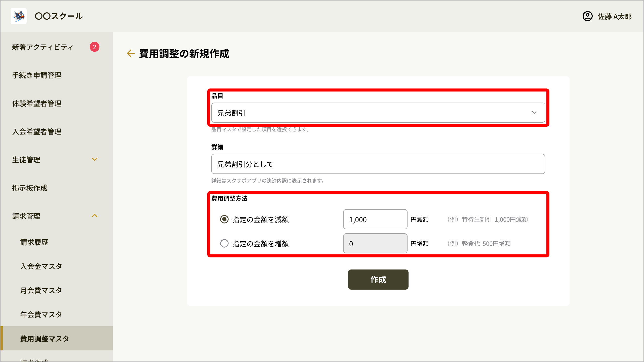
Task: Collapse the 請求管理 chevron
Action: 95,216
